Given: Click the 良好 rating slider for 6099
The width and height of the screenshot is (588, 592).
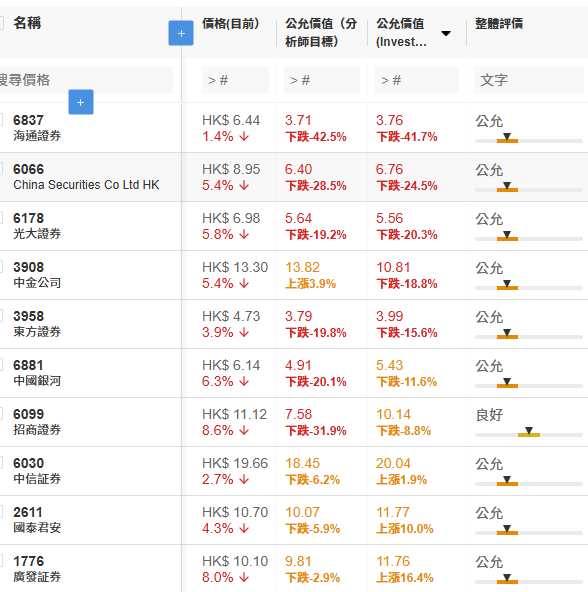Looking at the screenshot, I should (x=529, y=433).
